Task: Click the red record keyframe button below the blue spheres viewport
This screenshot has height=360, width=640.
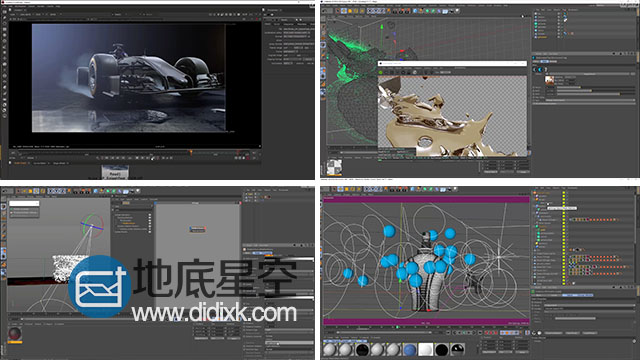Action: [x=487, y=333]
